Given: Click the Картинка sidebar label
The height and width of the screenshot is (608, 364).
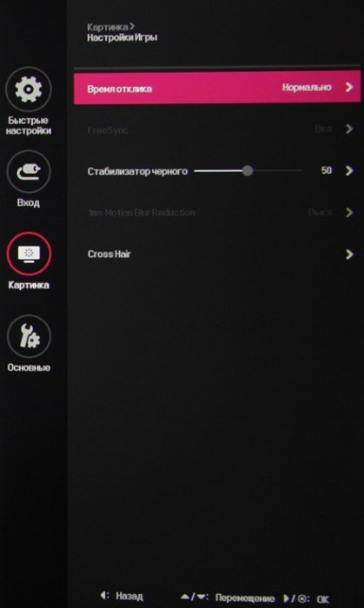Looking at the screenshot, I should (x=29, y=285).
